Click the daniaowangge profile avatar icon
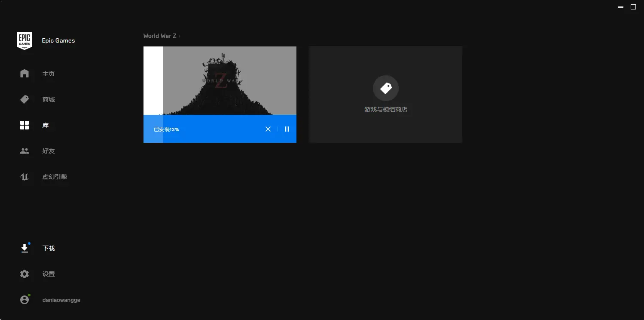This screenshot has height=320, width=644. coord(24,300)
